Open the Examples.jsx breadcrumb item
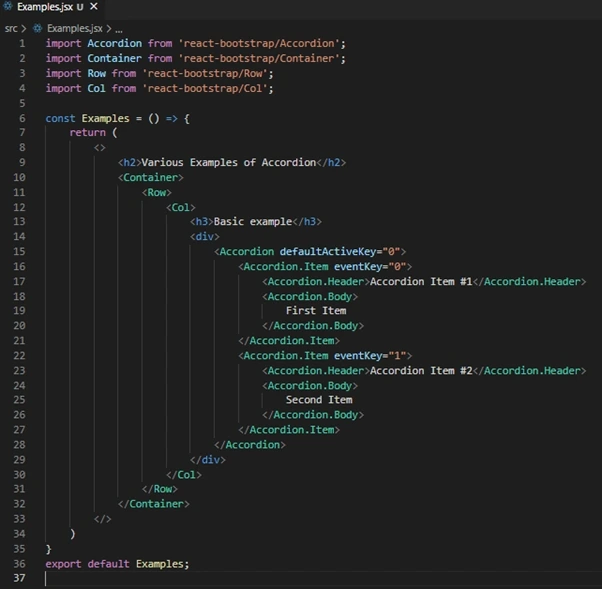The image size is (602, 589). [x=75, y=28]
